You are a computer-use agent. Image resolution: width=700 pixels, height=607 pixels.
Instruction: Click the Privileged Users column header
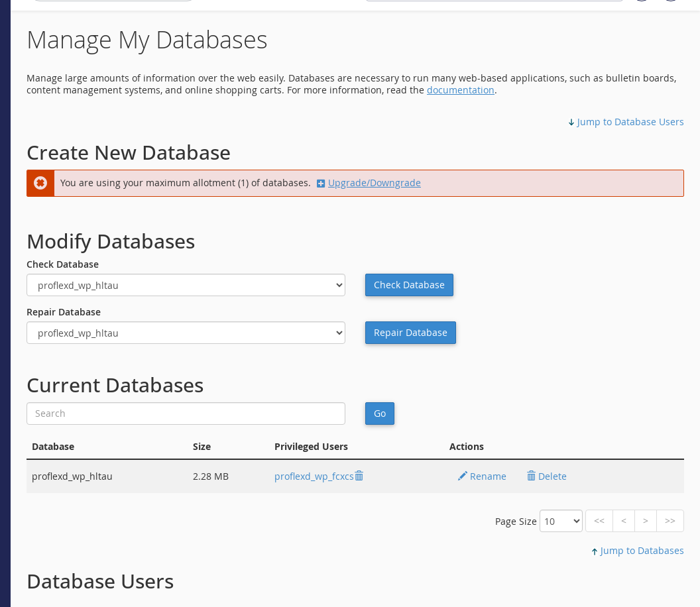tap(311, 447)
